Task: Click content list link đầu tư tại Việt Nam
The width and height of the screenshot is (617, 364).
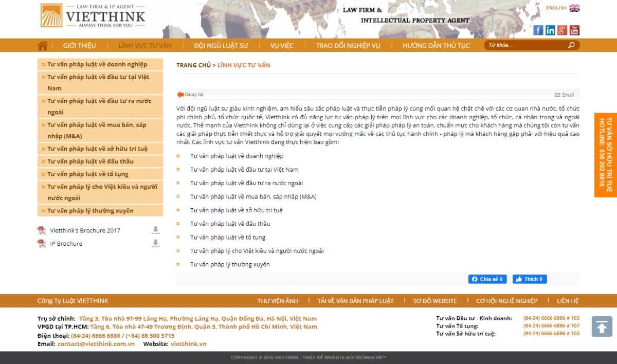Action: [244, 170]
